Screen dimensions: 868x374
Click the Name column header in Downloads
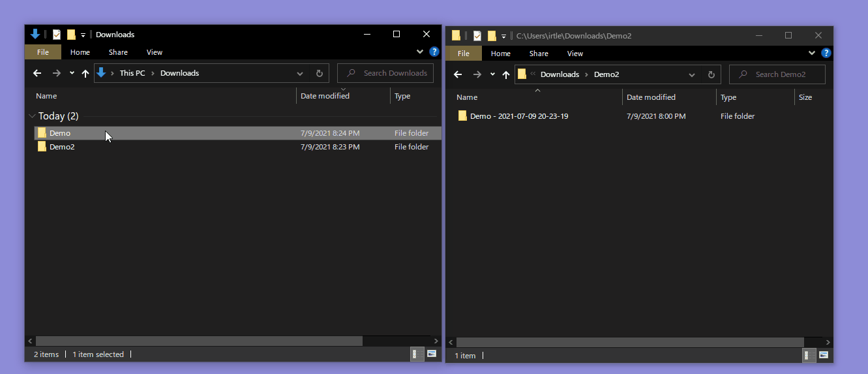click(x=46, y=96)
